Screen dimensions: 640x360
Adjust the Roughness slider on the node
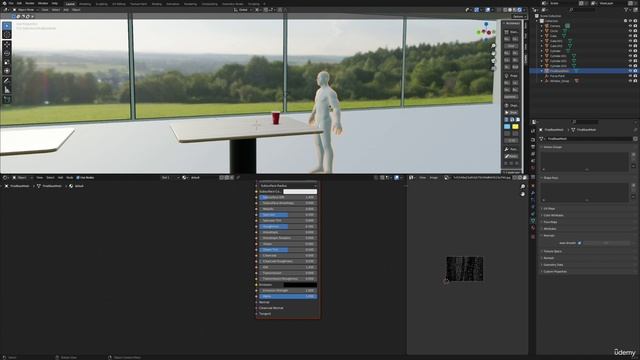pos(288,226)
